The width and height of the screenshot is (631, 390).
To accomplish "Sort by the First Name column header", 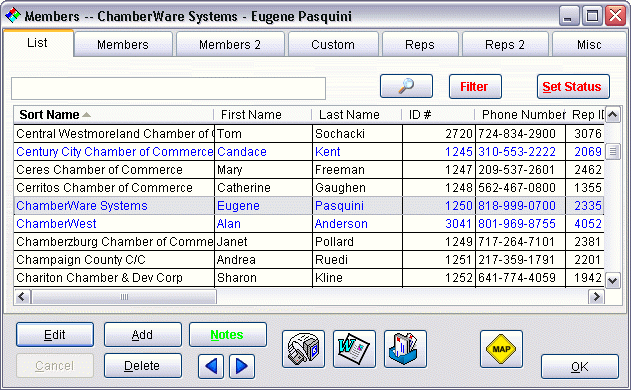I will pos(262,115).
